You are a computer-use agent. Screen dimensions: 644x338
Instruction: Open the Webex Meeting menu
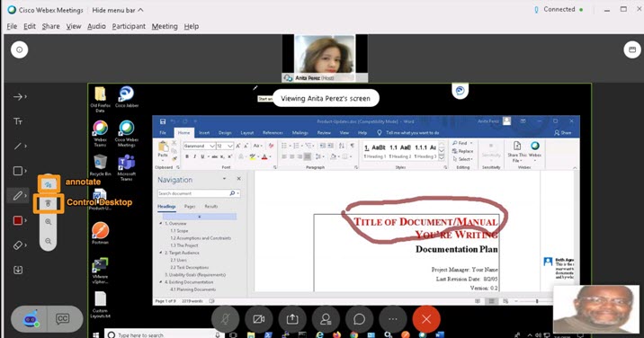tap(165, 26)
